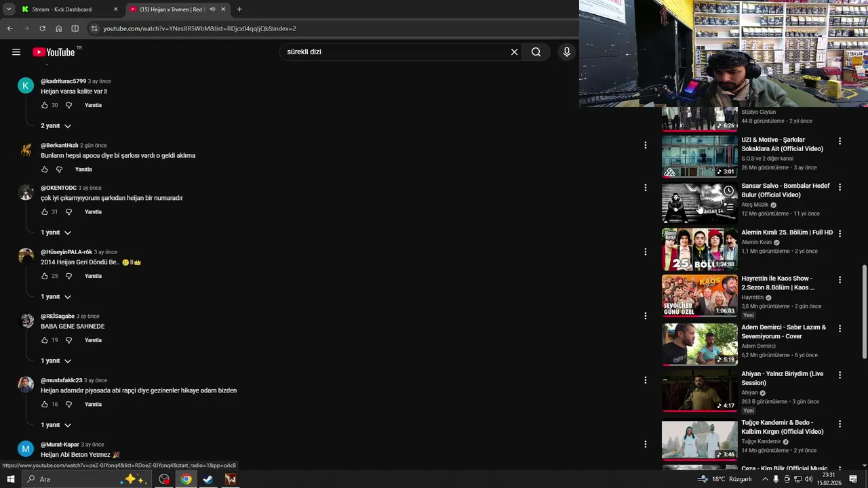This screenshot has height=488, width=868.
Task: Open @HüseyinPALA-r6k channel link
Action: tap(66, 252)
